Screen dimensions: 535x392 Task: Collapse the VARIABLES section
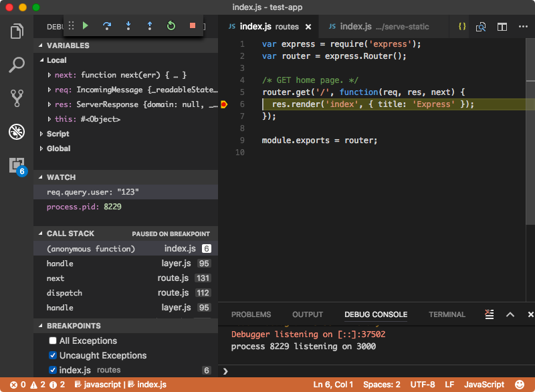[x=41, y=45]
